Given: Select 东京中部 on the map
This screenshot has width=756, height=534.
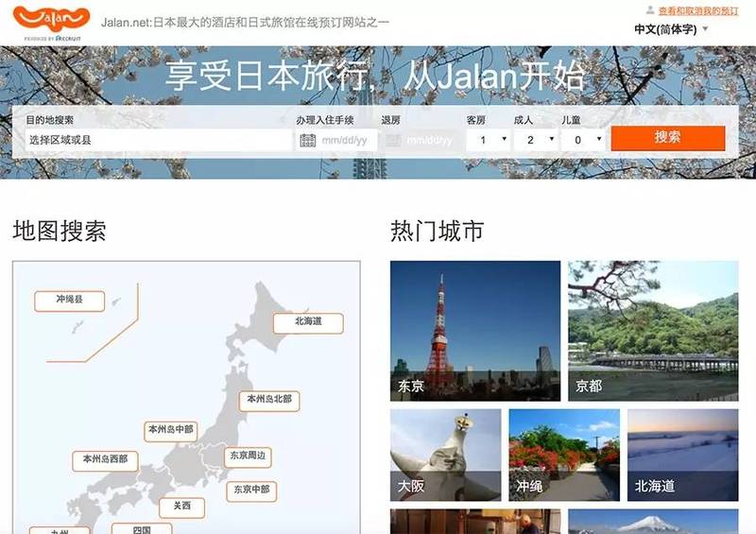Looking at the screenshot, I should [x=251, y=491].
